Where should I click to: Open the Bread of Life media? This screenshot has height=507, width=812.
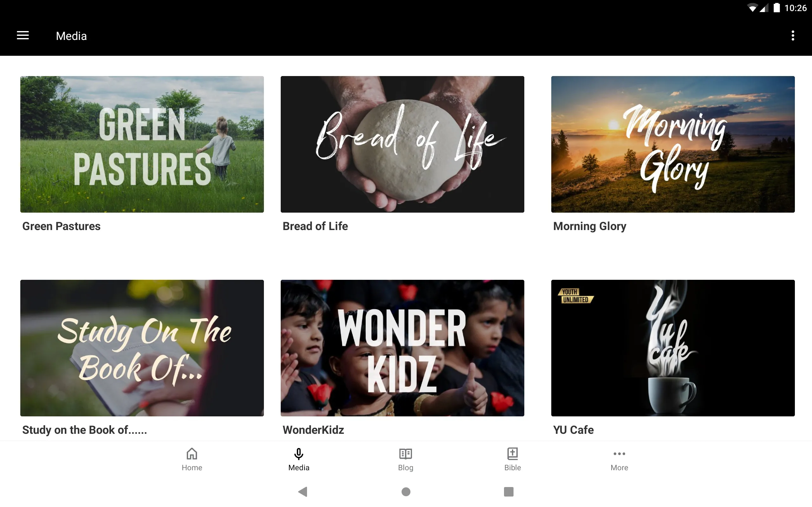(x=402, y=144)
